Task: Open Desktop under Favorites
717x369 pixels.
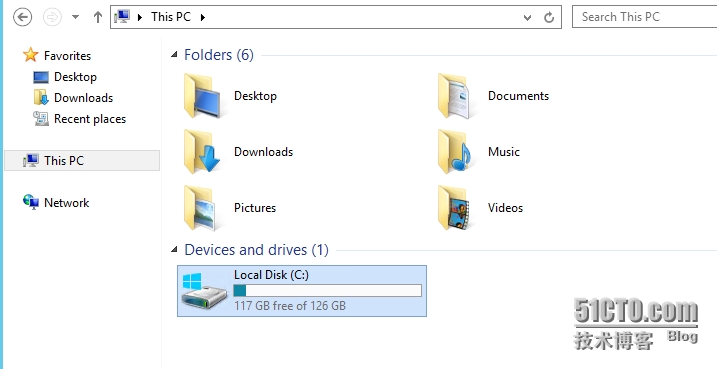Action: pos(75,77)
